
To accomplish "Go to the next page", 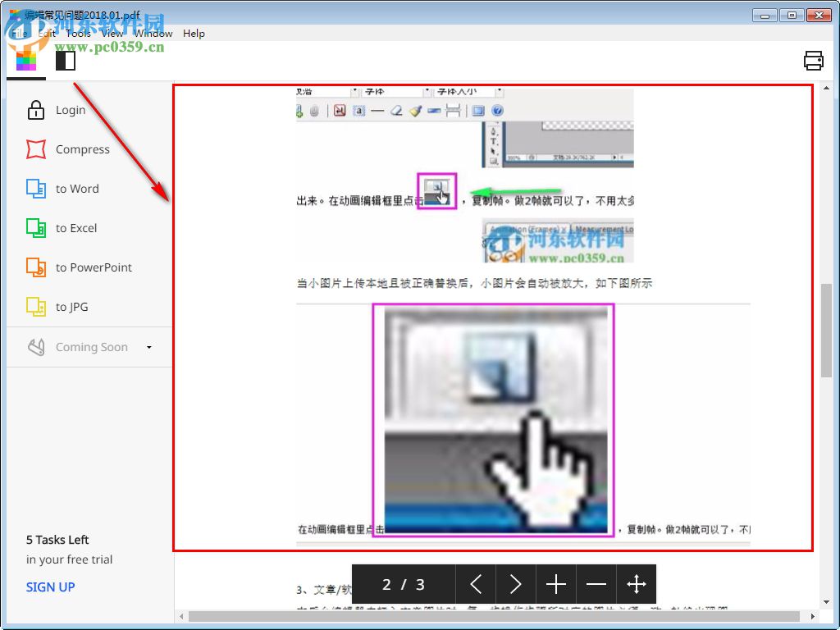I will coord(516,584).
